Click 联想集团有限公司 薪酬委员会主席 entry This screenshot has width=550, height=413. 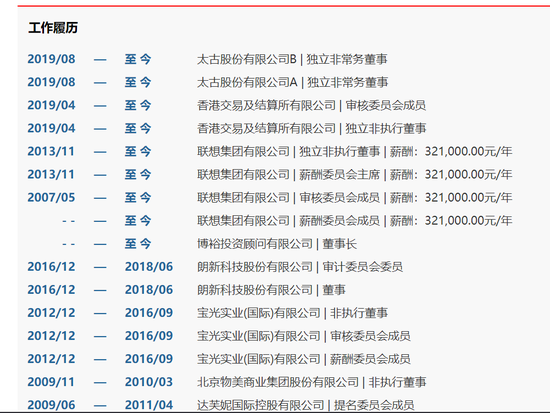coord(354,175)
